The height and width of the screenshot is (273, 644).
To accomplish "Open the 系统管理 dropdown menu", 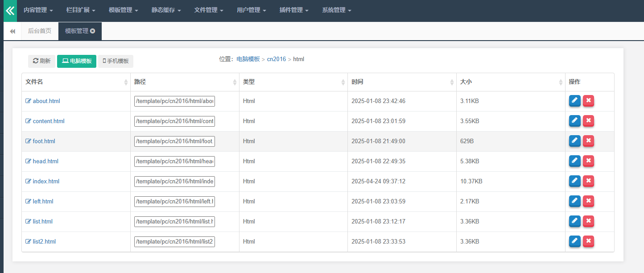I will (x=336, y=10).
